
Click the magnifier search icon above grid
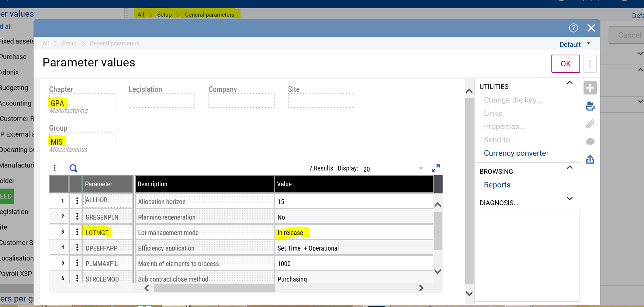click(x=73, y=168)
